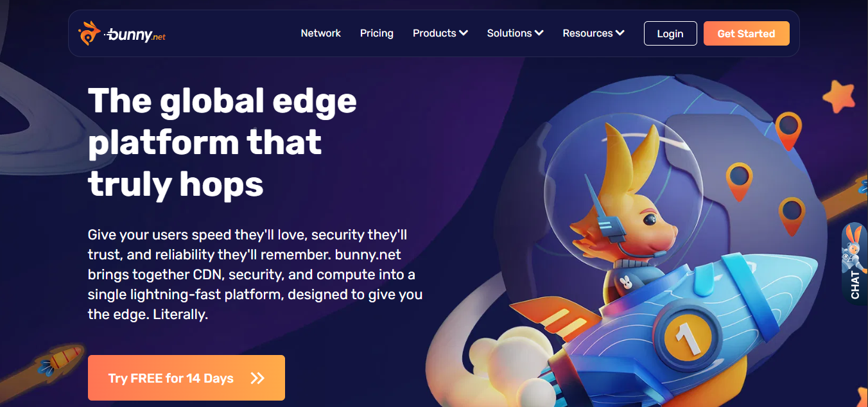Expand the Products dropdown chevron
This screenshot has width=868, height=407.
coord(464,33)
